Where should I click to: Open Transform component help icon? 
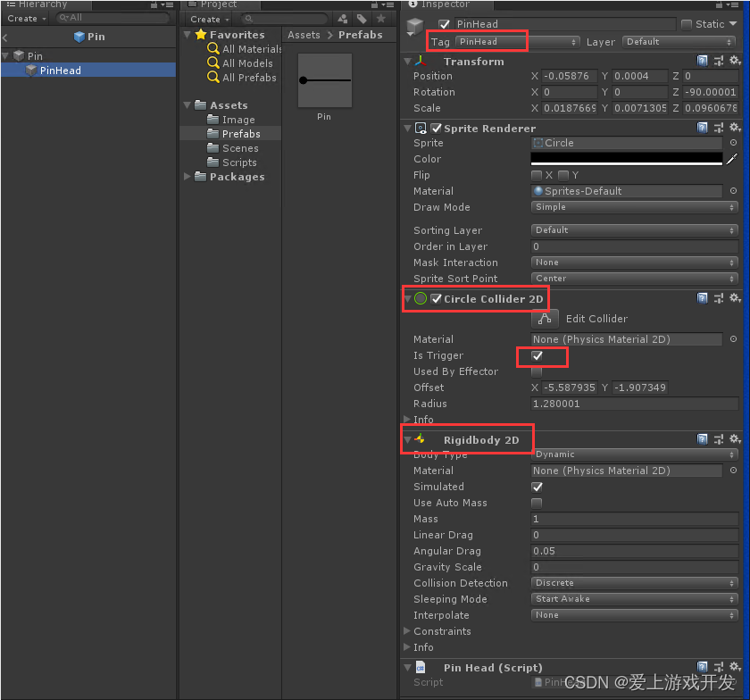(x=702, y=62)
